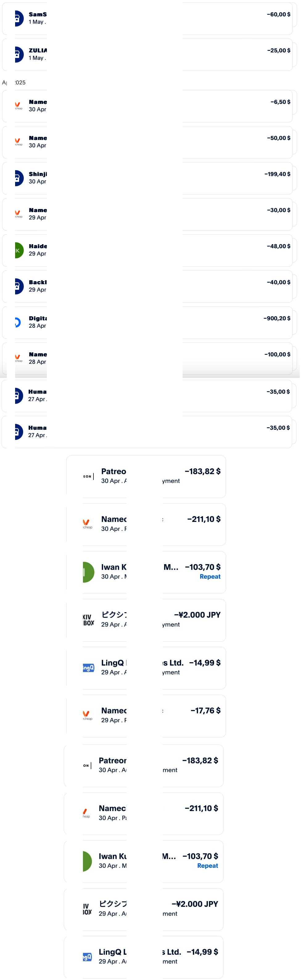Click the store icon in ZULIA row
This screenshot has width=301, height=980.
(19, 54)
